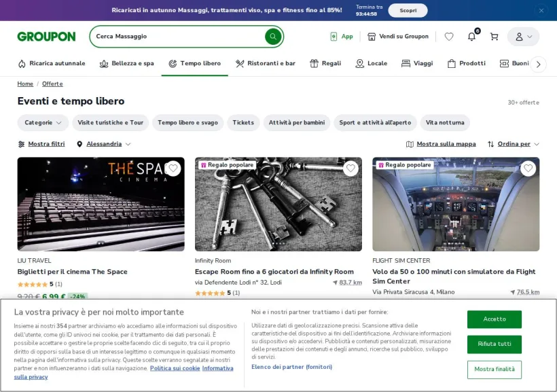Viewport: 557px width, 392px height.
Task: Close the autumn promo banner
Action: click(541, 10)
